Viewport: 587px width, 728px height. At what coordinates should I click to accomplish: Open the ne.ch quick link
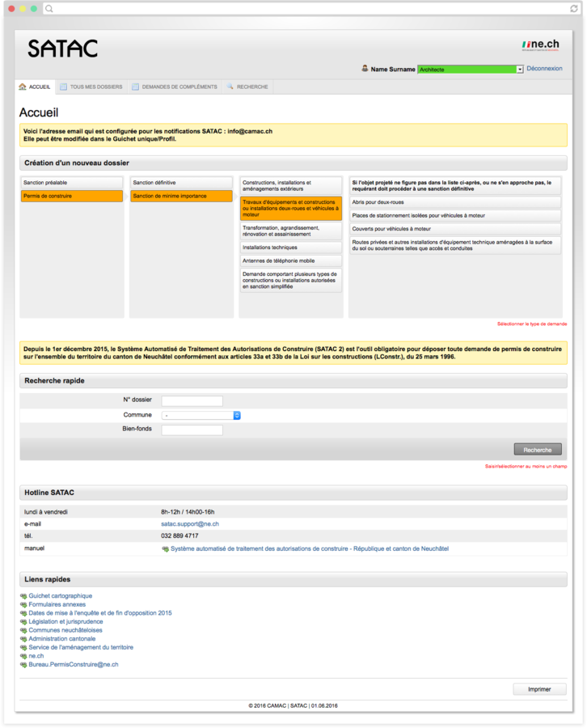click(36, 656)
